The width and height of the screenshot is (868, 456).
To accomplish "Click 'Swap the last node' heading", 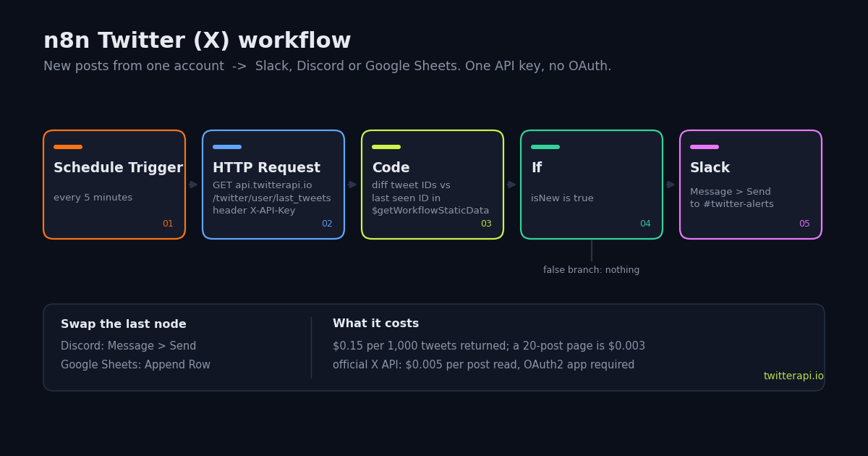I will (x=124, y=324).
